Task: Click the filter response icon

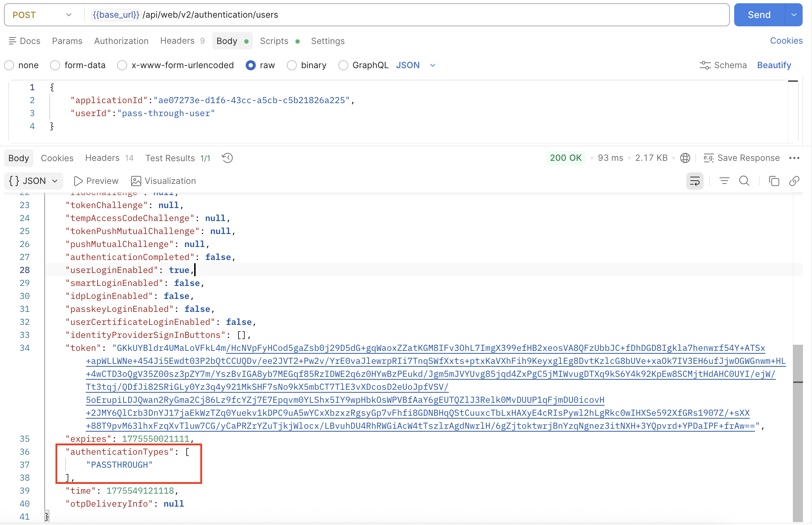Action: pos(724,181)
